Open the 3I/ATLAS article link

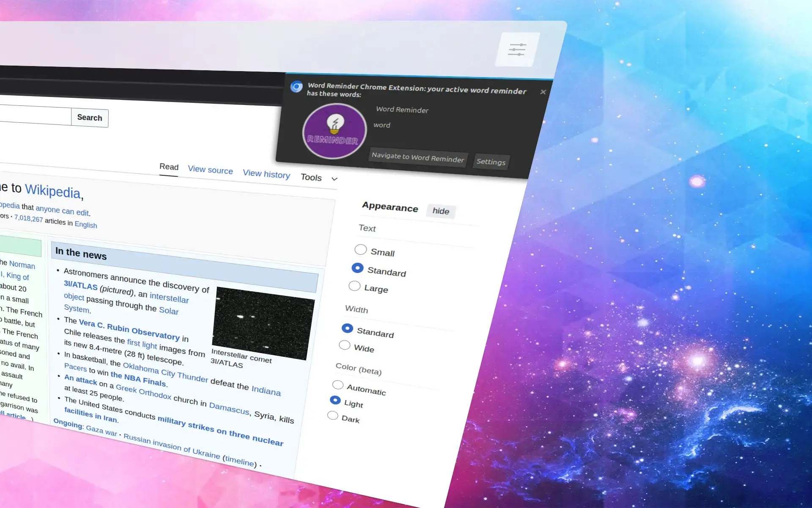tap(81, 285)
